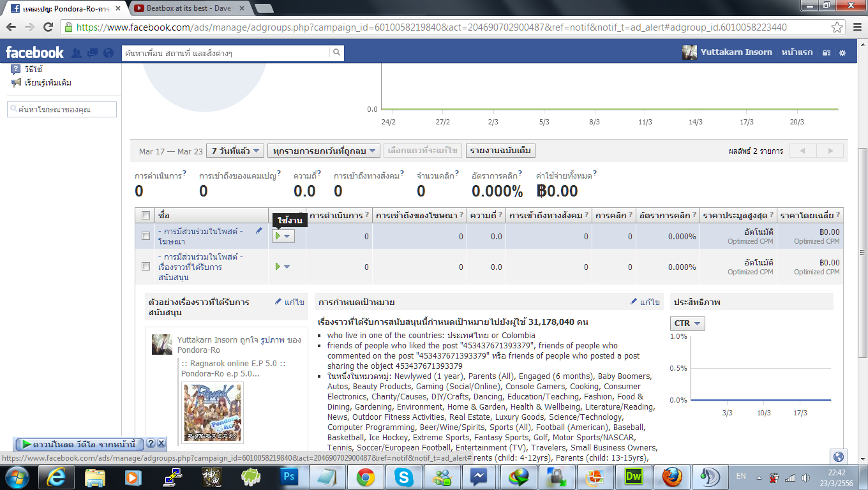Go back to the previous page

click(x=11, y=27)
